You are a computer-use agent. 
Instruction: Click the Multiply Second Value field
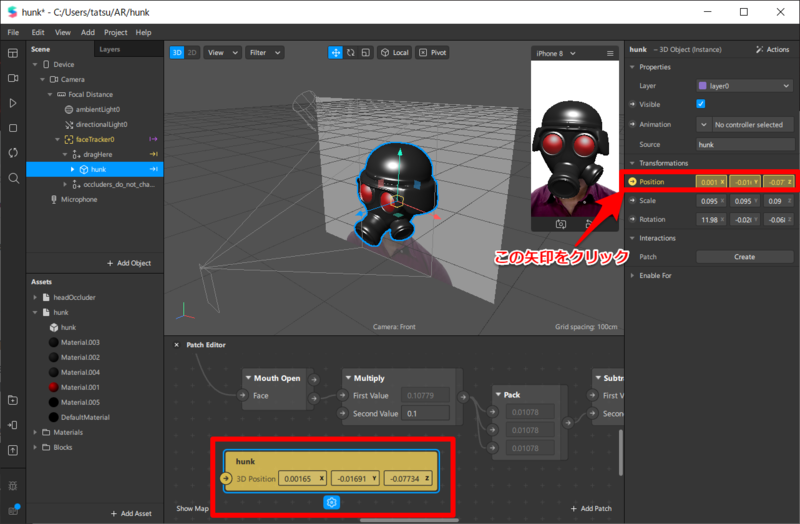tap(425, 413)
